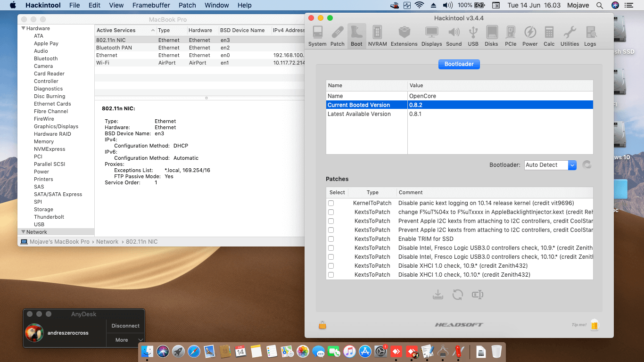Open App Store from the Dock
Viewport: 644px width, 362px height.
pyautogui.click(x=365, y=351)
